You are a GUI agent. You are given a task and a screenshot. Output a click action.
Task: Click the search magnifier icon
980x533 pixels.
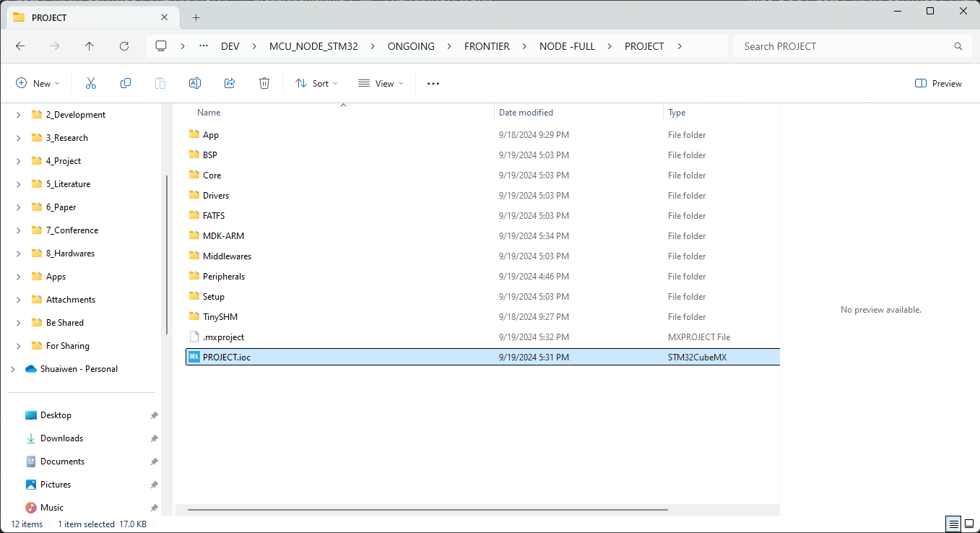coord(958,46)
